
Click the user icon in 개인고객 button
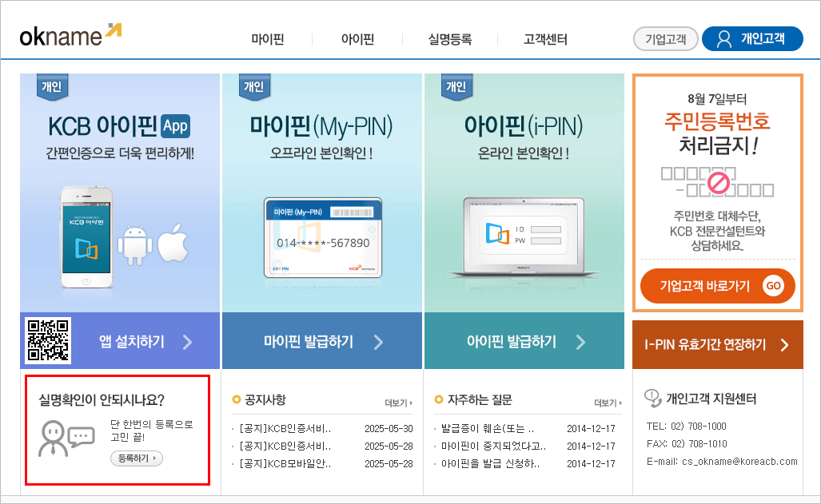click(x=724, y=39)
